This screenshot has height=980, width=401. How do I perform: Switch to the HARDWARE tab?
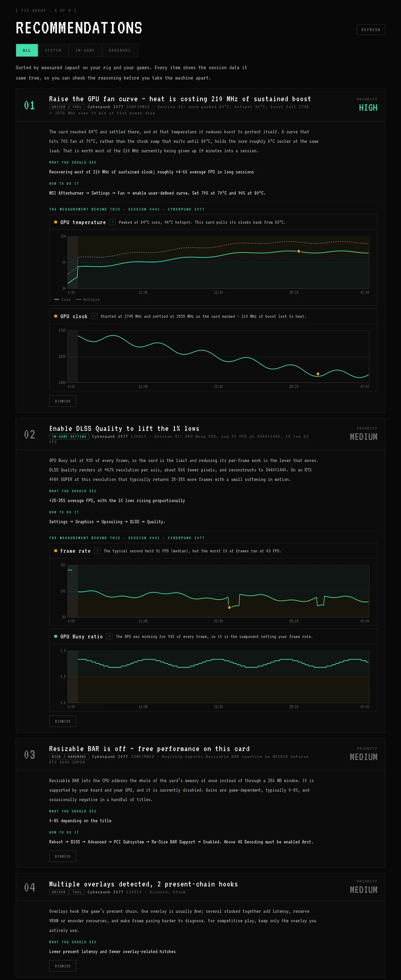[120, 50]
